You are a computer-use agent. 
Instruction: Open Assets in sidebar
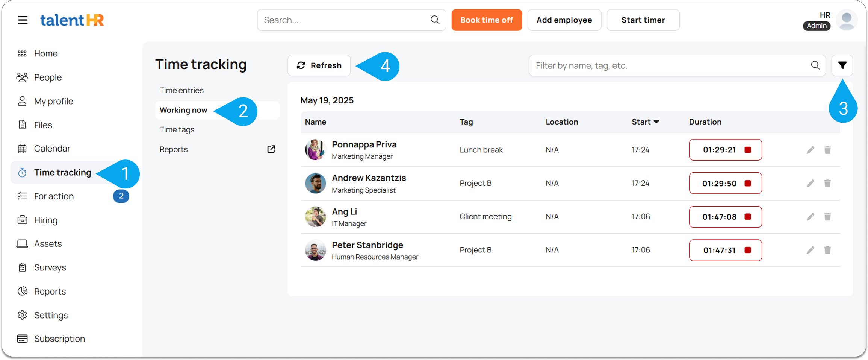coord(48,244)
